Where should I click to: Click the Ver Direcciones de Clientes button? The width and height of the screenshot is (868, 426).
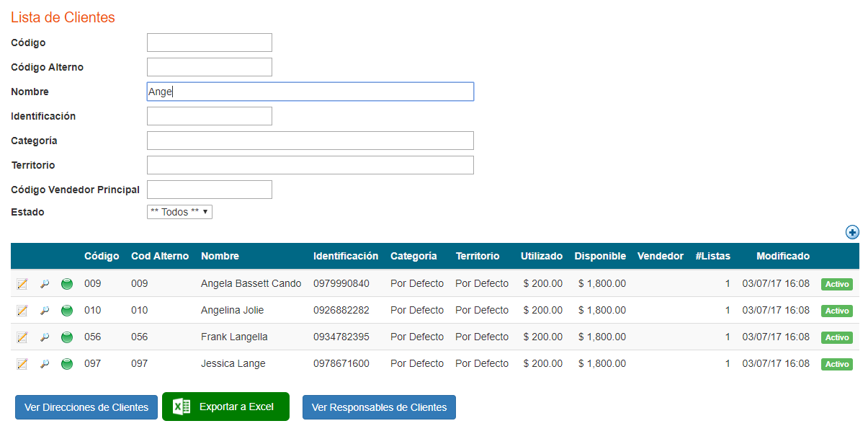(86, 407)
